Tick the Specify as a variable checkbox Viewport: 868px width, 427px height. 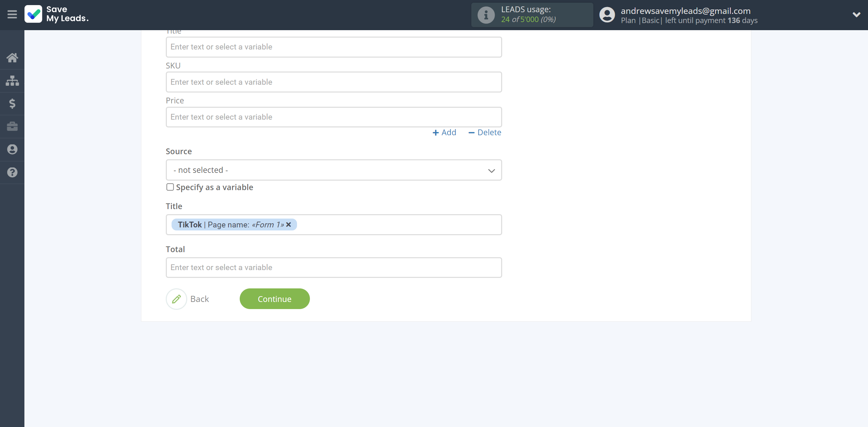170,187
